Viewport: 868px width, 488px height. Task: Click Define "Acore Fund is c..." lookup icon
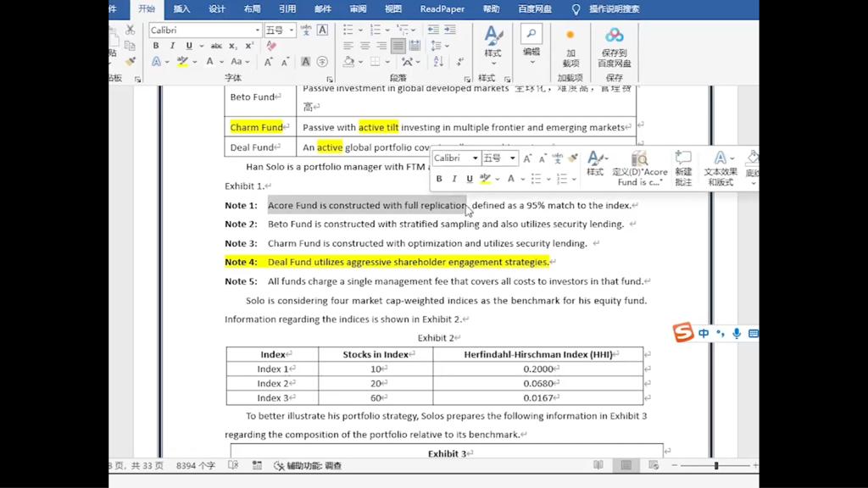point(639,169)
